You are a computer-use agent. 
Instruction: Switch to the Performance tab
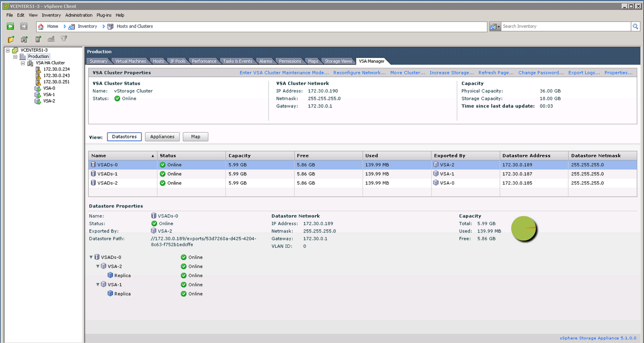pos(204,61)
